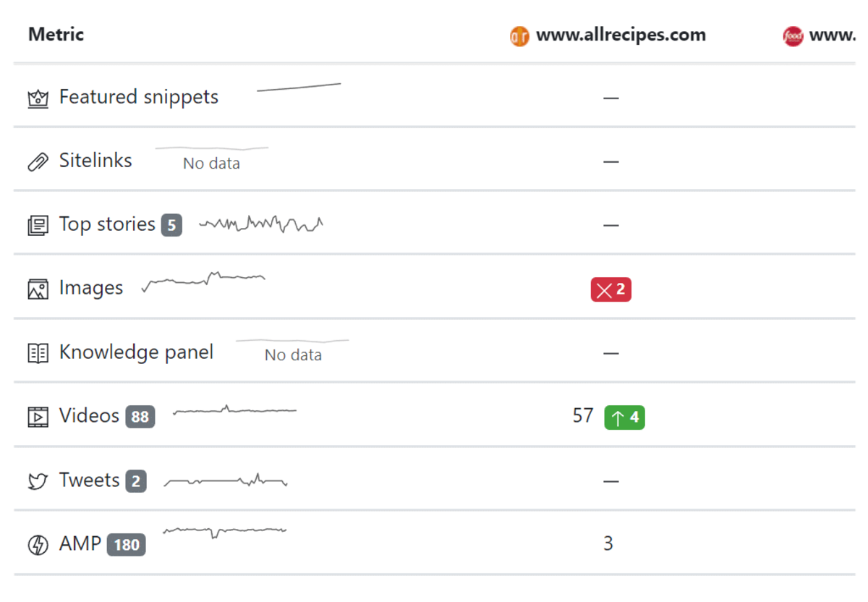Viewport: 868px width, 602px height.
Task: Open the Images trend sparkline
Action: pyautogui.click(x=203, y=281)
